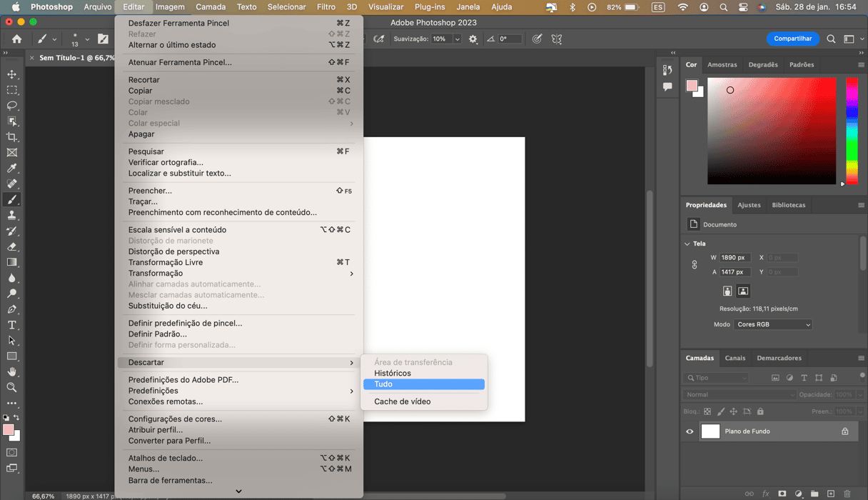Expand the Transformação submenu arrow
Screen dimensions: 868x500
tap(351, 274)
